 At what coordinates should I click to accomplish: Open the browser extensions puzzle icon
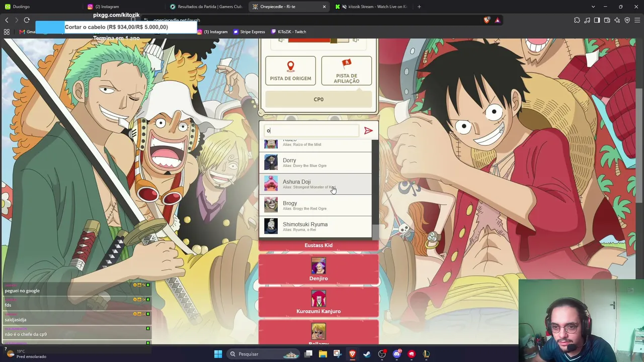577,20
